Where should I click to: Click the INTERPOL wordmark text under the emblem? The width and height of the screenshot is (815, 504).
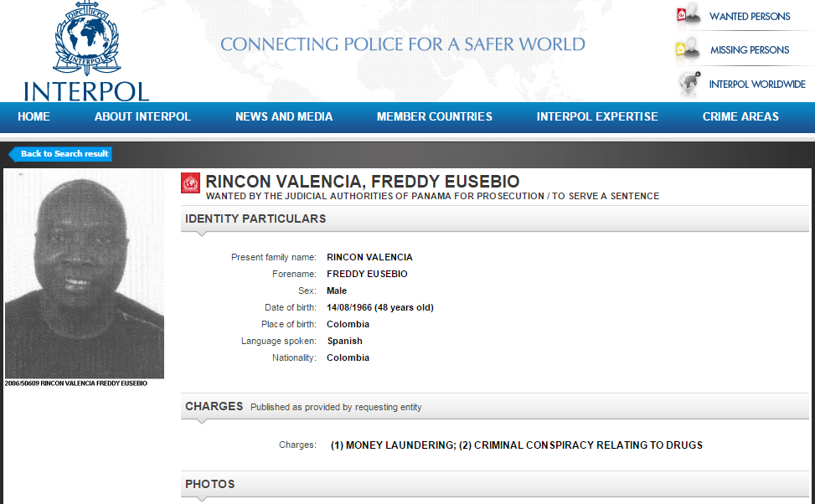86,90
